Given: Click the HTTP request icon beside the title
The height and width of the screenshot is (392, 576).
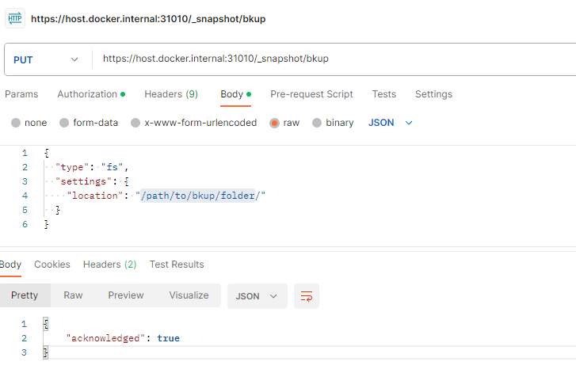Looking at the screenshot, I should [14, 18].
